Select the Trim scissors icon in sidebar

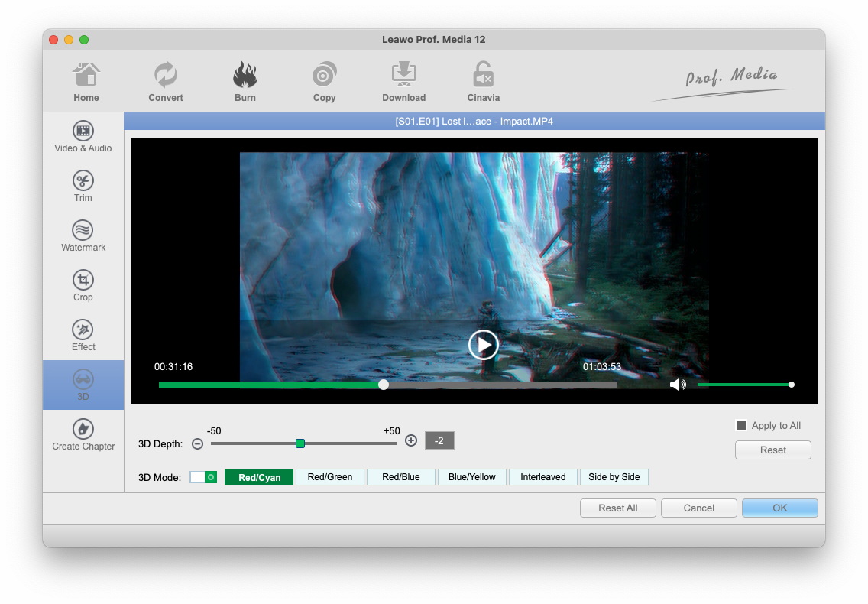pos(83,181)
